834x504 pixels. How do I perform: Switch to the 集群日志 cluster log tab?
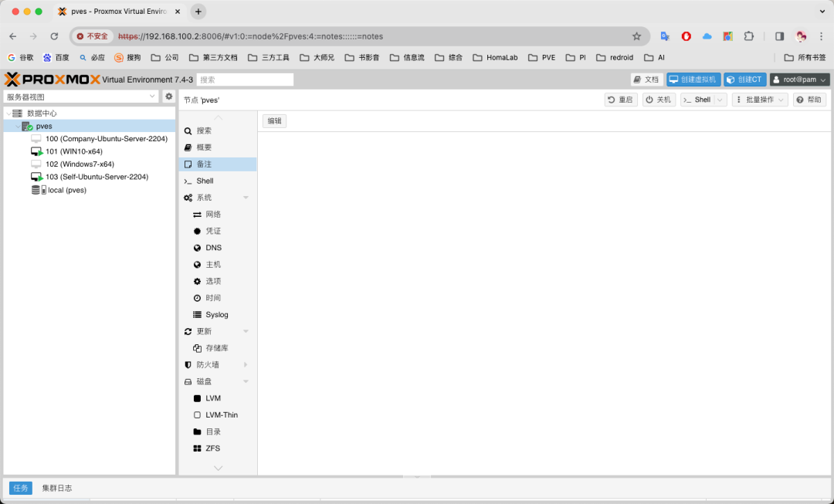[57, 488]
